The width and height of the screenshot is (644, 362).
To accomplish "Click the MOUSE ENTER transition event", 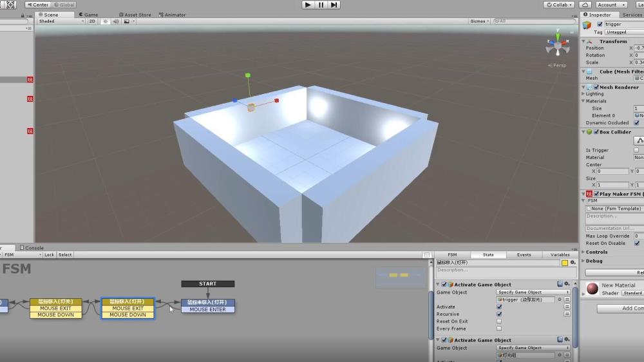I will (208, 309).
